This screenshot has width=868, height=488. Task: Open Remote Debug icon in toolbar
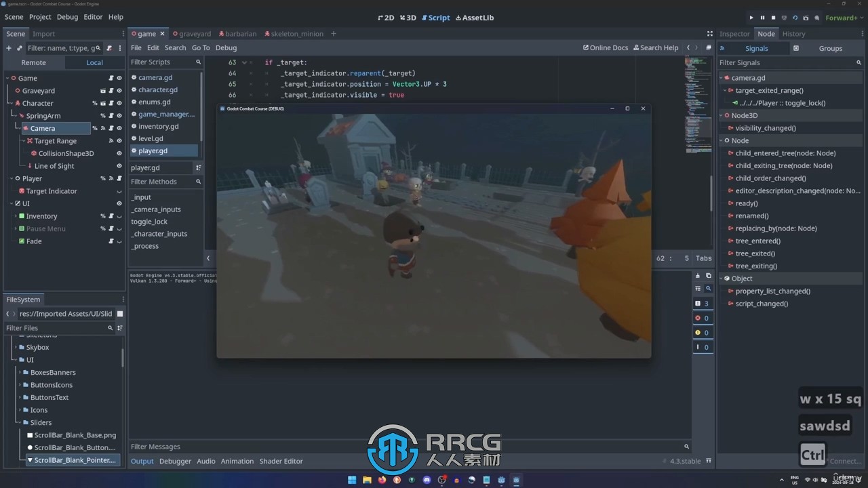[x=784, y=18]
